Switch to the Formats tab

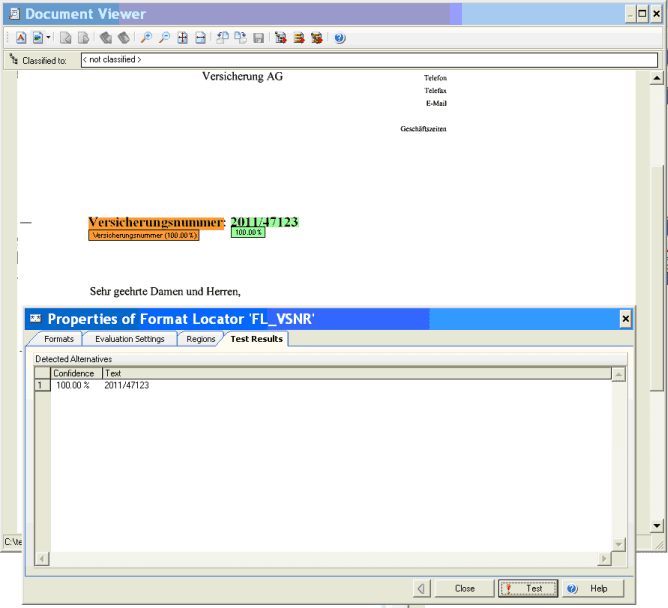click(x=58, y=339)
